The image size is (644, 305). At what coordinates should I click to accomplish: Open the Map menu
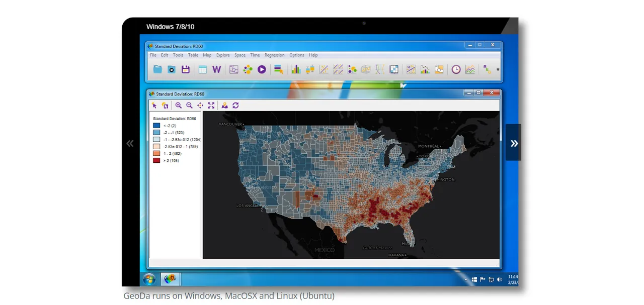coord(207,55)
